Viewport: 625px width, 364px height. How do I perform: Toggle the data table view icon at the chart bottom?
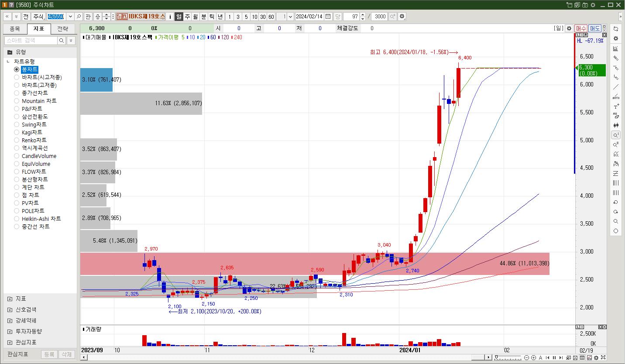point(582,358)
